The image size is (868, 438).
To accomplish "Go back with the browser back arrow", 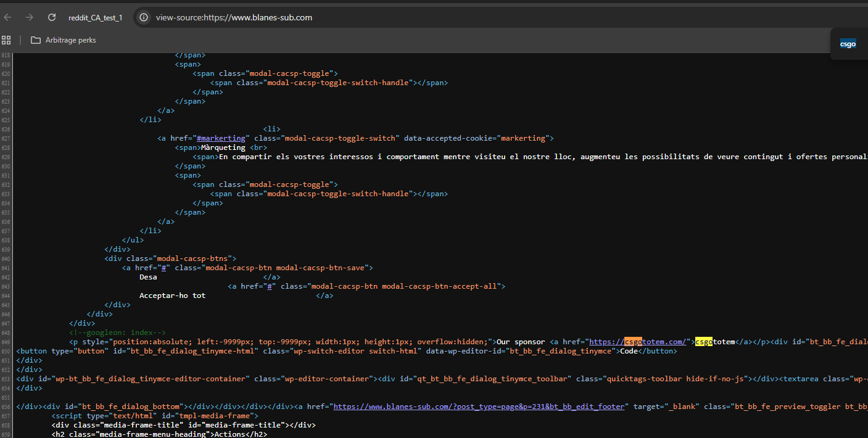I will click(x=7, y=17).
